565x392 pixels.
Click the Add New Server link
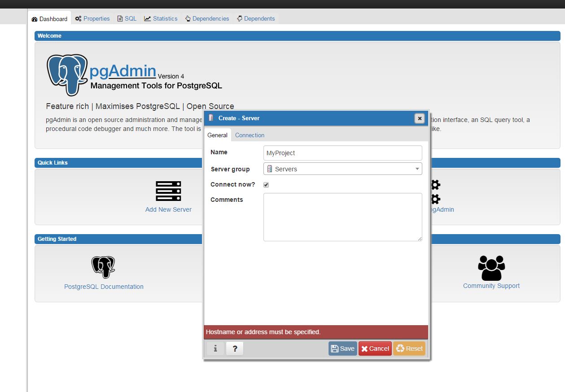pos(168,209)
